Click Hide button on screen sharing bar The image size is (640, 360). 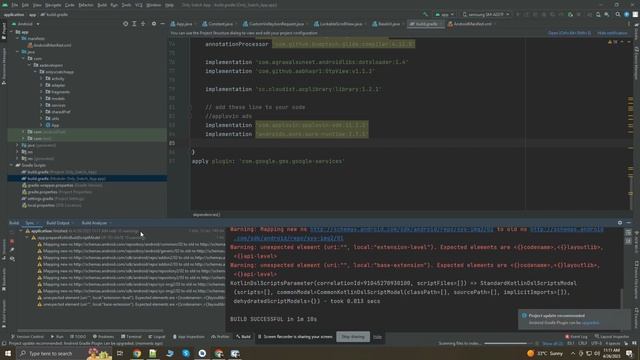coord(378,337)
